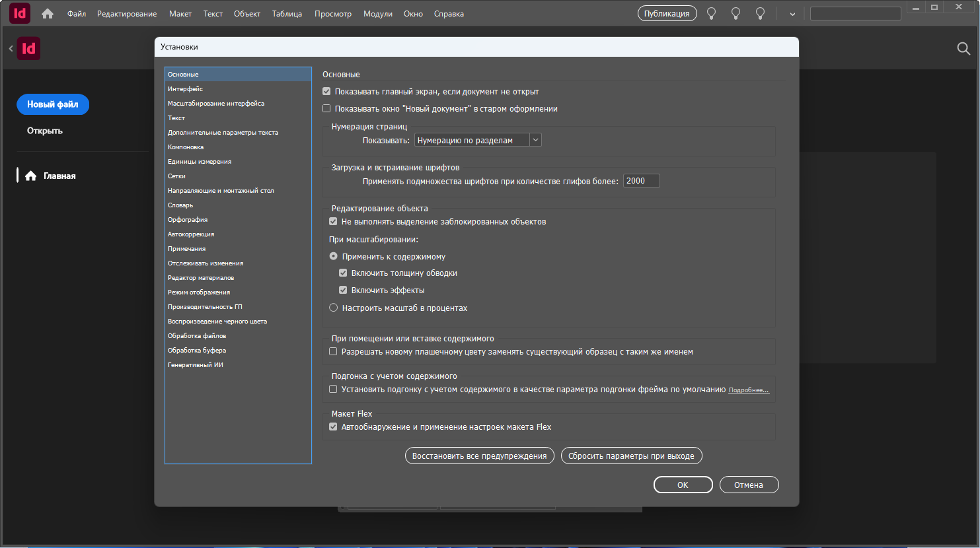
Task: Click the leftmost lightbulb icon
Action: (711, 14)
